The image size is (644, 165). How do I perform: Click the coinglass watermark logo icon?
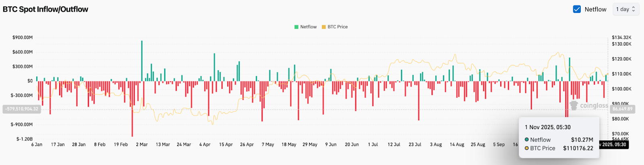click(574, 105)
